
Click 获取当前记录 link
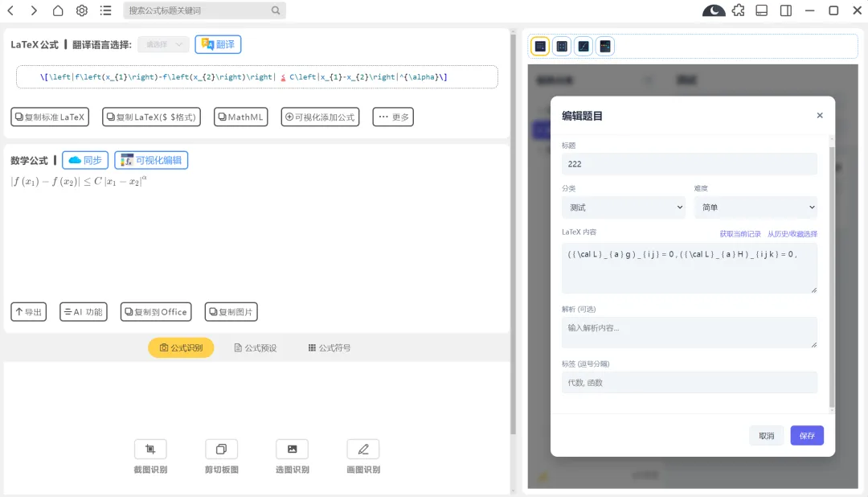[x=740, y=234]
